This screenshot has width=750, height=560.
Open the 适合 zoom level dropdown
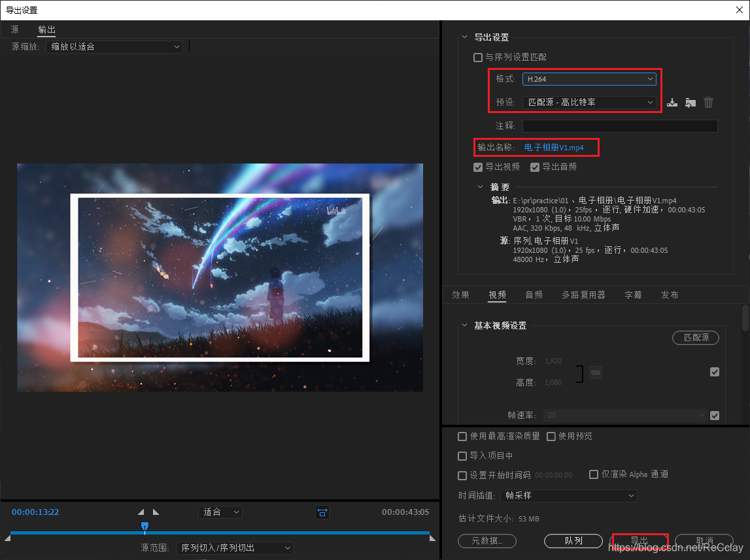pyautogui.click(x=220, y=512)
